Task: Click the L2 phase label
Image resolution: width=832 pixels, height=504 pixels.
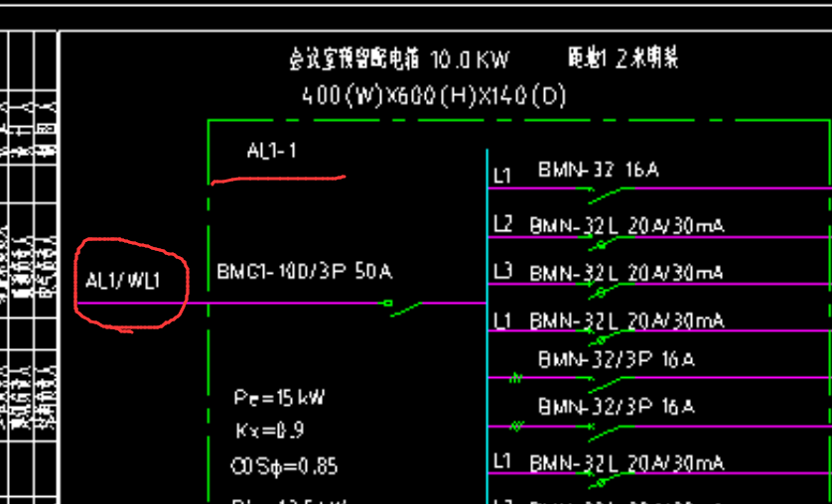Action: coord(503,224)
